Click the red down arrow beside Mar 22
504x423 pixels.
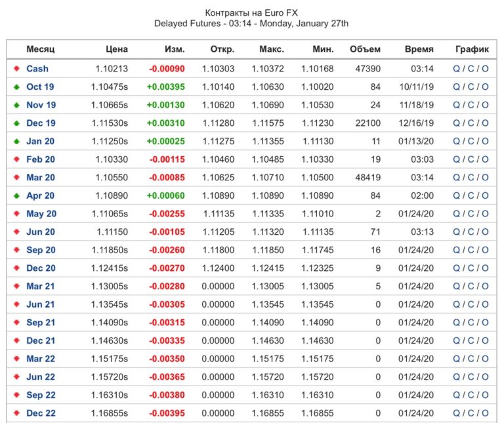16,359
